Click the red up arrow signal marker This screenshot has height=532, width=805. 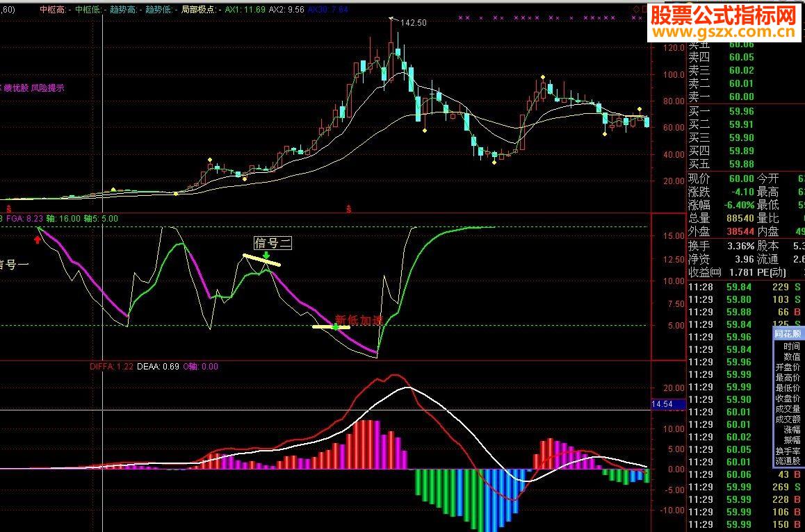click(x=38, y=240)
